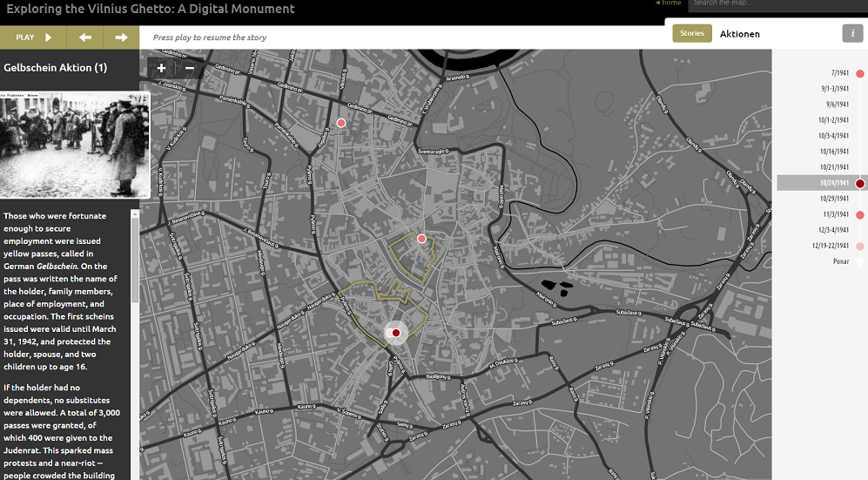Open the historical photo thumbnail
The height and width of the screenshot is (480, 868).
75,145
